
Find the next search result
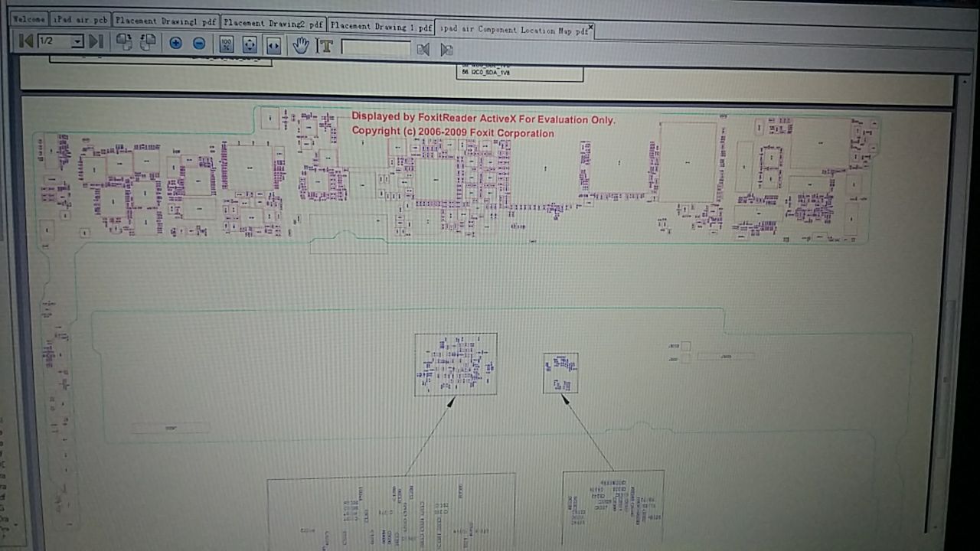[x=447, y=51]
